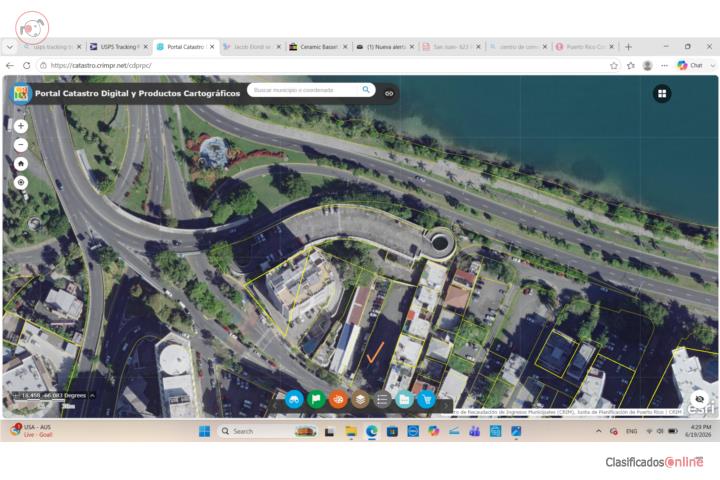Open the gray legend list widget
Viewport: 720px width, 480px height.
click(x=382, y=400)
